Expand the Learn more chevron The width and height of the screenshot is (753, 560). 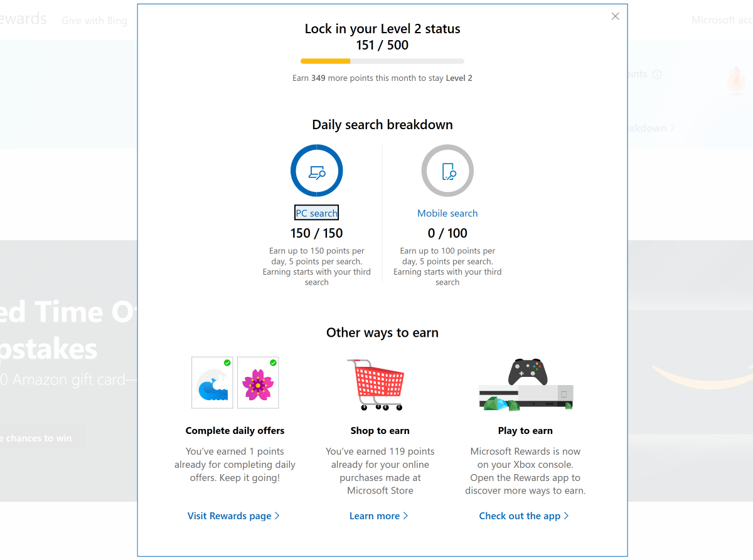(x=406, y=515)
